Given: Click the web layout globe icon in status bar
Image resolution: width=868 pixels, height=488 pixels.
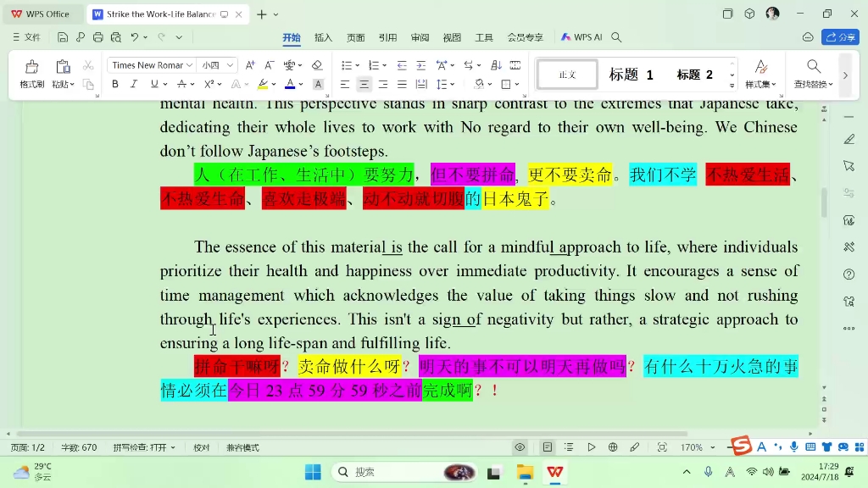Looking at the screenshot, I should pyautogui.click(x=613, y=447).
